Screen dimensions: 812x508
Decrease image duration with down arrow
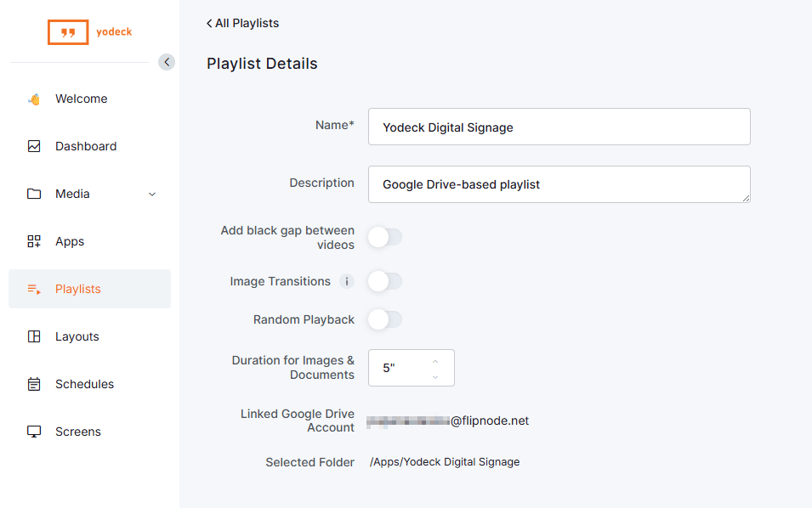coord(435,375)
